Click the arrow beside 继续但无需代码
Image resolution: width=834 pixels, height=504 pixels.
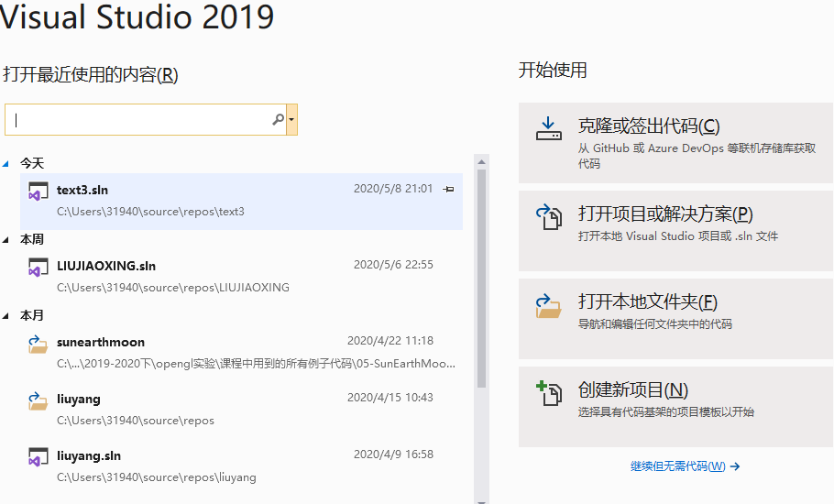(x=735, y=466)
